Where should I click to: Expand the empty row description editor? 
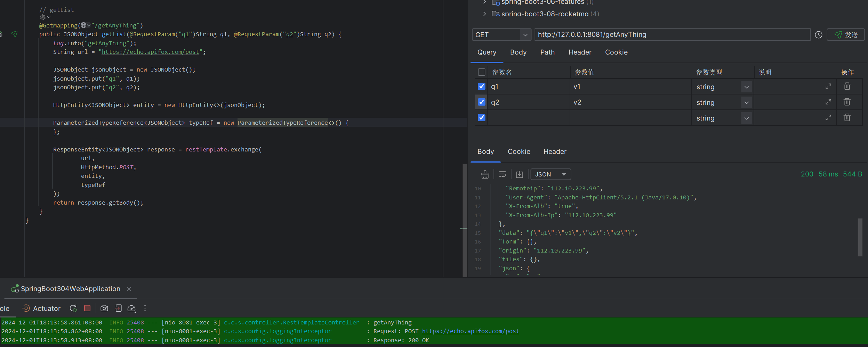point(828,118)
